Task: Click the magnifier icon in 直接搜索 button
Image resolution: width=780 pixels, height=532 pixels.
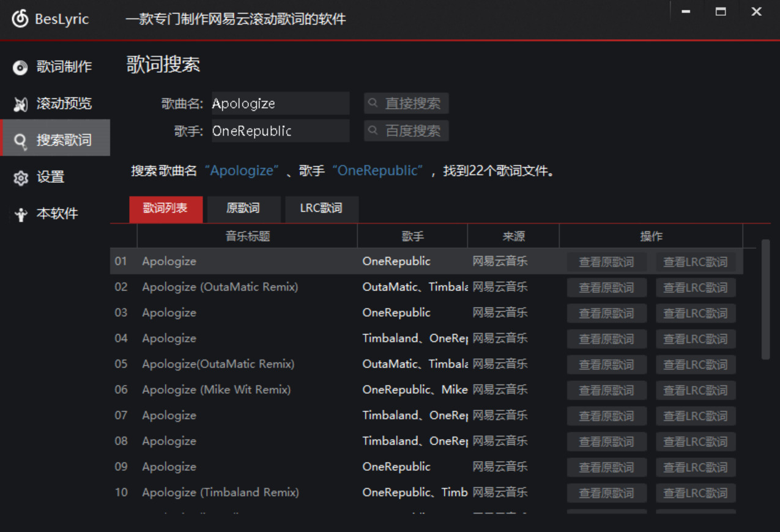Action: pyautogui.click(x=373, y=103)
